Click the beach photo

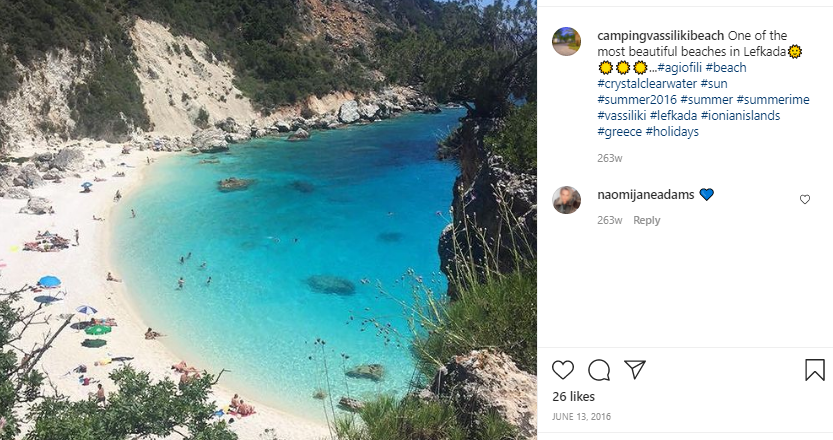pos(268,220)
